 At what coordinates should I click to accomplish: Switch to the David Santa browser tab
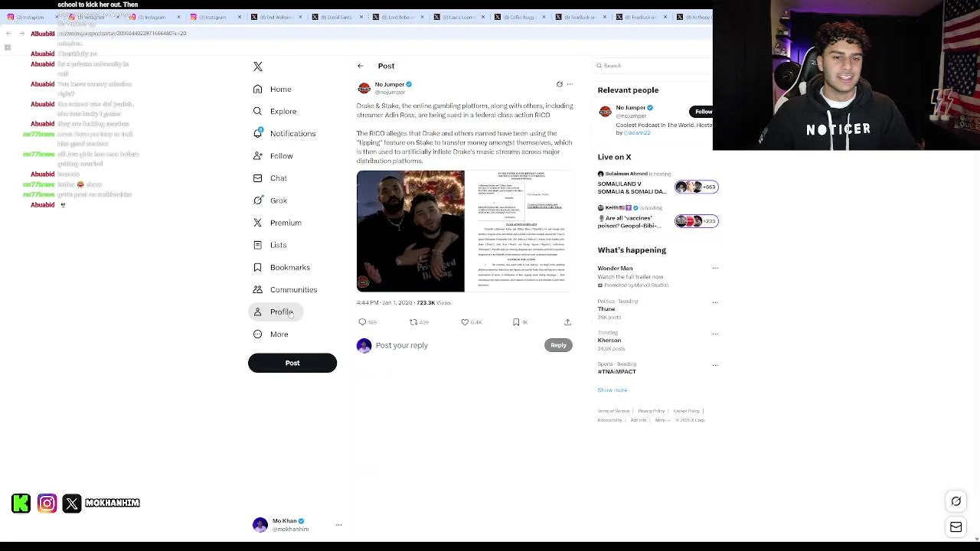point(337,17)
